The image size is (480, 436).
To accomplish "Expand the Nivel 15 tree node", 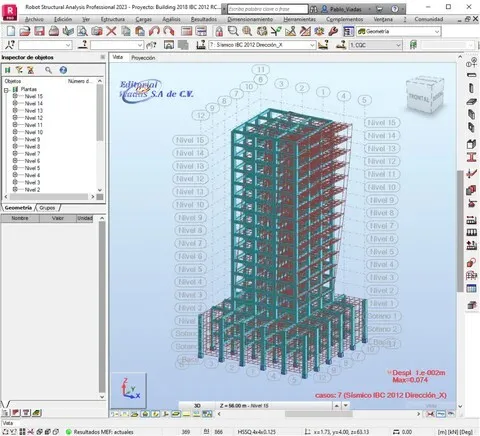I will tap(15, 96).
